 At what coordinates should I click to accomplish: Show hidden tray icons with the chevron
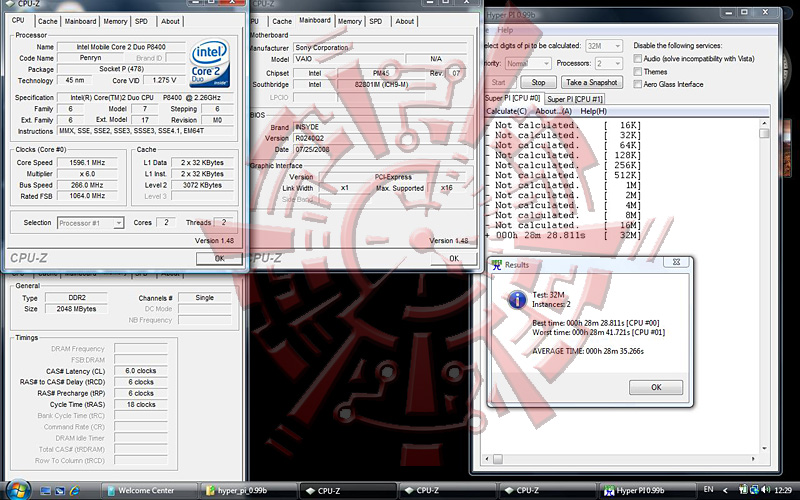726,490
